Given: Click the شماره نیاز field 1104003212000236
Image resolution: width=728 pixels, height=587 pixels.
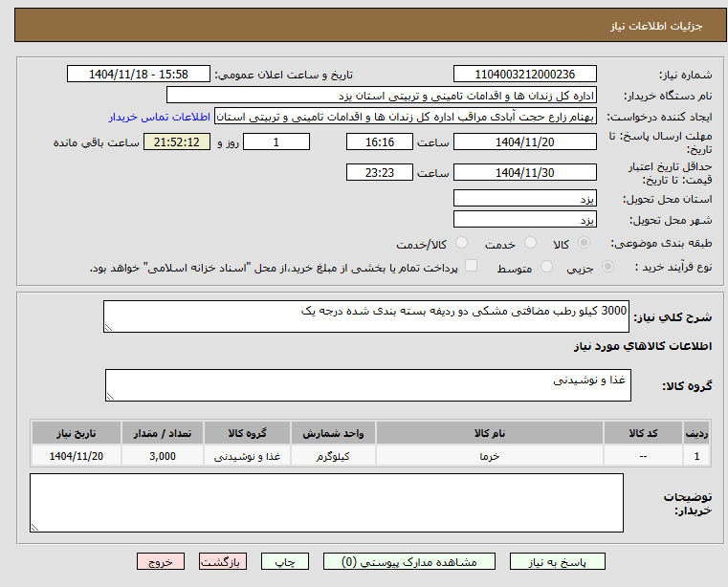Looking at the screenshot, I should click(x=524, y=74).
